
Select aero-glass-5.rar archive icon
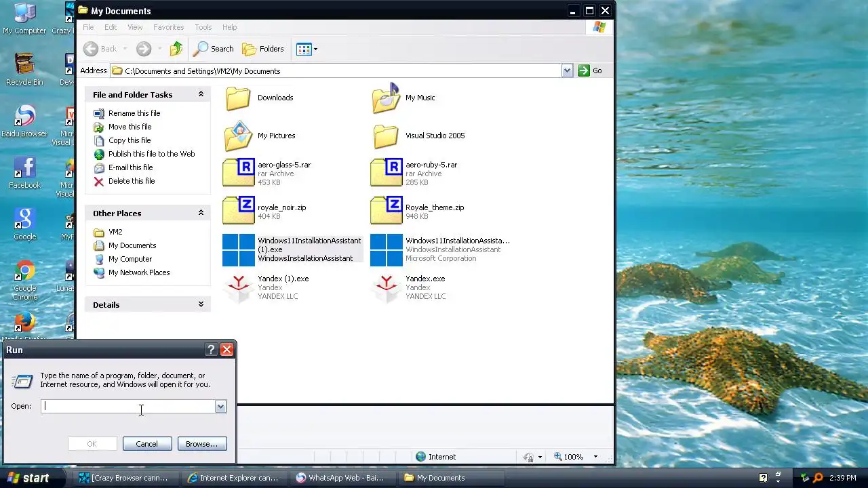click(238, 173)
